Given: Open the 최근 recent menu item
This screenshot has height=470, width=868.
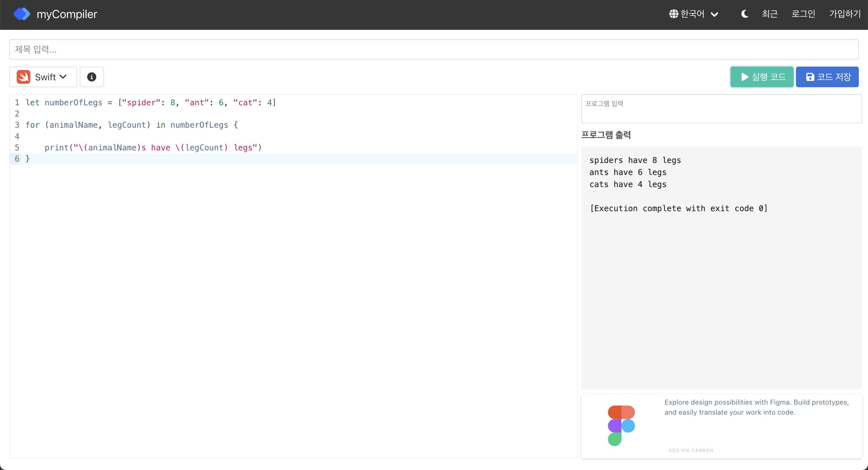Looking at the screenshot, I should tap(770, 14).
